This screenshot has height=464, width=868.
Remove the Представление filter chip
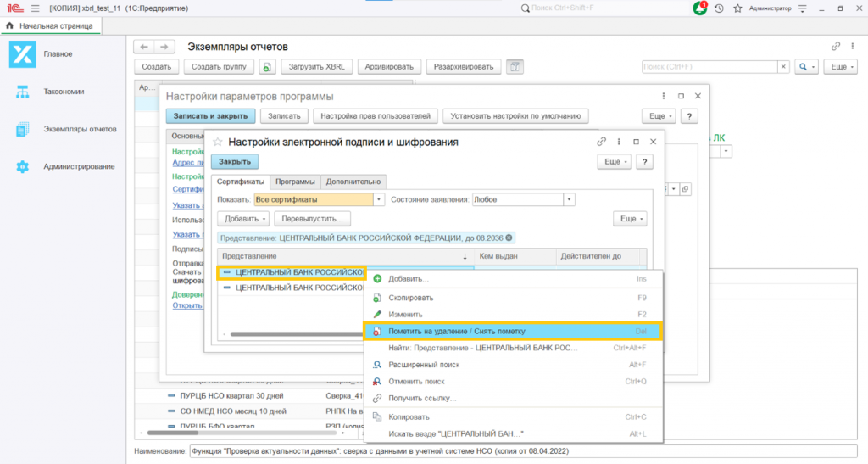[509, 238]
